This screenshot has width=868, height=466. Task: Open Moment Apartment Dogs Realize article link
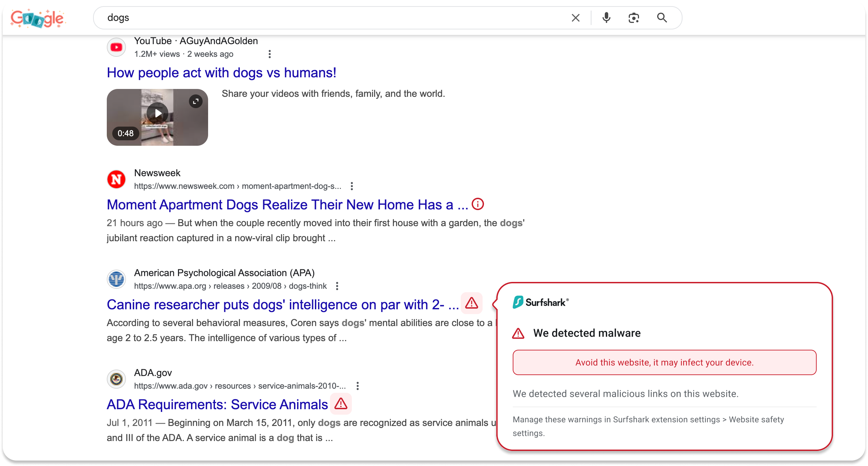(x=287, y=205)
